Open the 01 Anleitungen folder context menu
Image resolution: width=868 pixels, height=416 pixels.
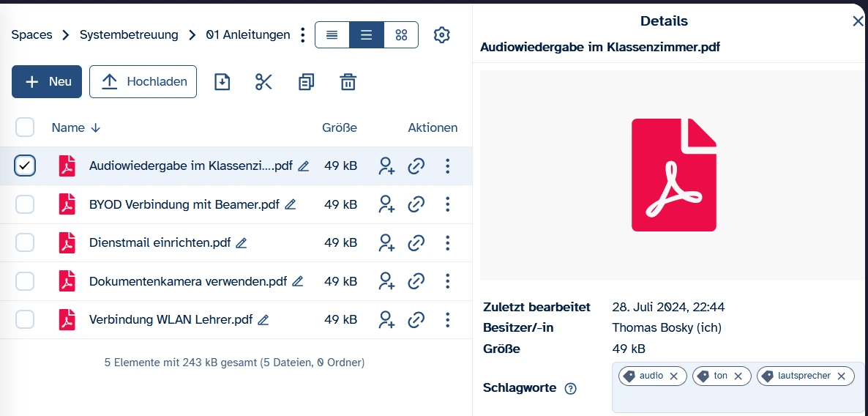coord(303,35)
